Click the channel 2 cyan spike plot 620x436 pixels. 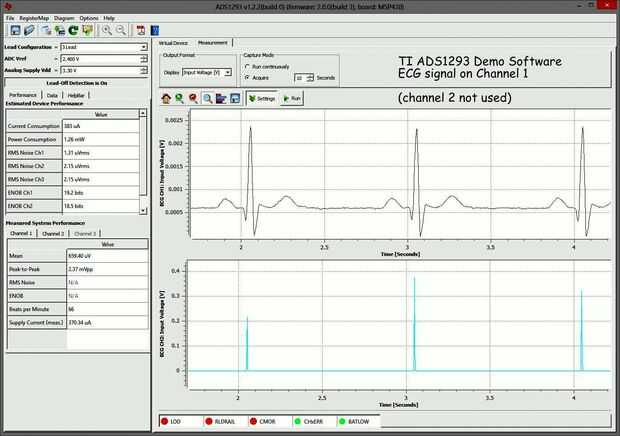pos(399,325)
